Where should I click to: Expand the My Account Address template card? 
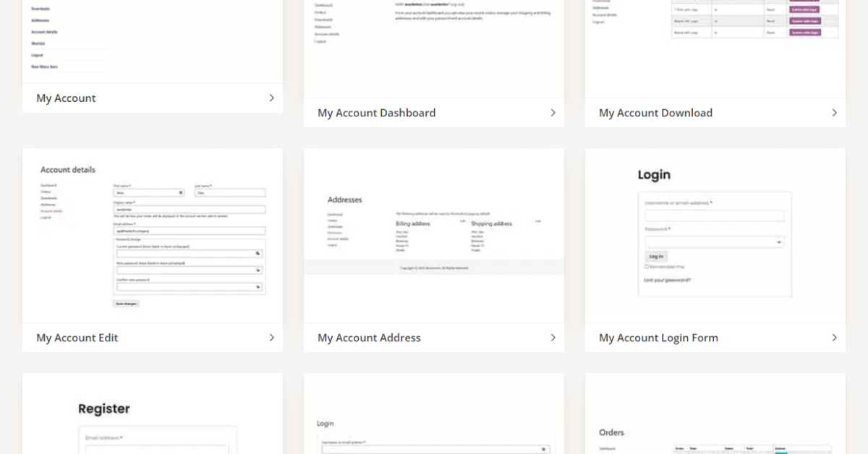click(553, 338)
